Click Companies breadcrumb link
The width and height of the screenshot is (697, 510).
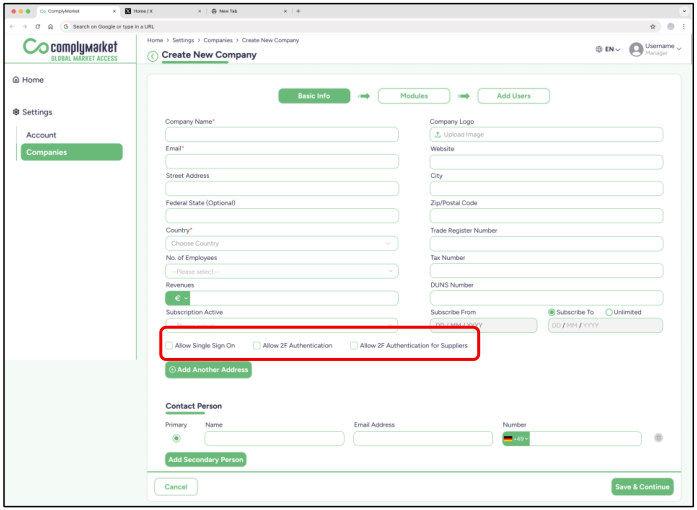(218, 40)
